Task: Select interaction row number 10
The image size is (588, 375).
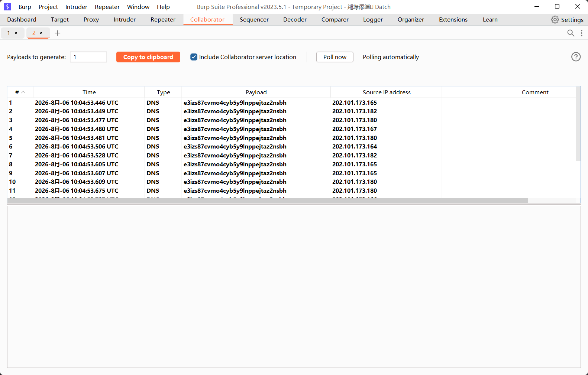Action: click(291, 182)
